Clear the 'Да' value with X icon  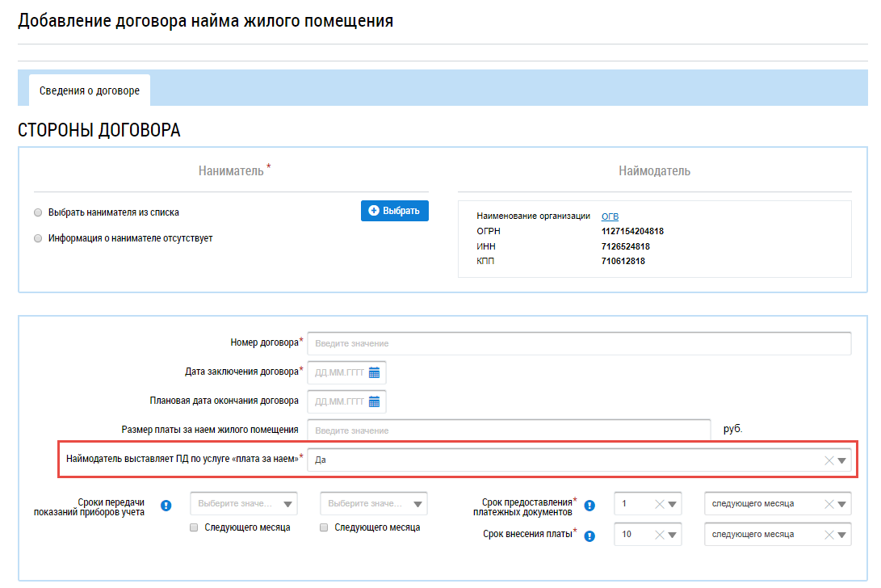(x=828, y=460)
